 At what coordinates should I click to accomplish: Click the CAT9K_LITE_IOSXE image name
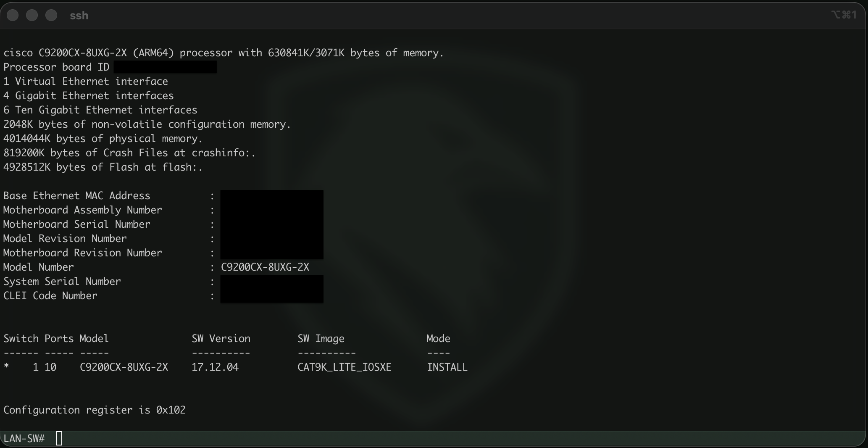point(344,367)
